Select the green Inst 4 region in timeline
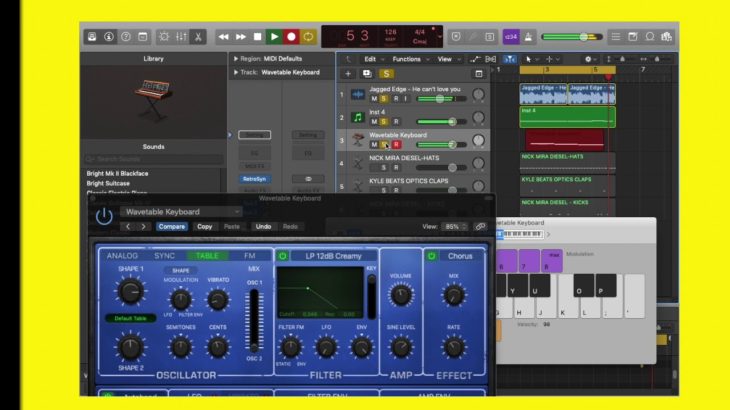 pyautogui.click(x=568, y=117)
